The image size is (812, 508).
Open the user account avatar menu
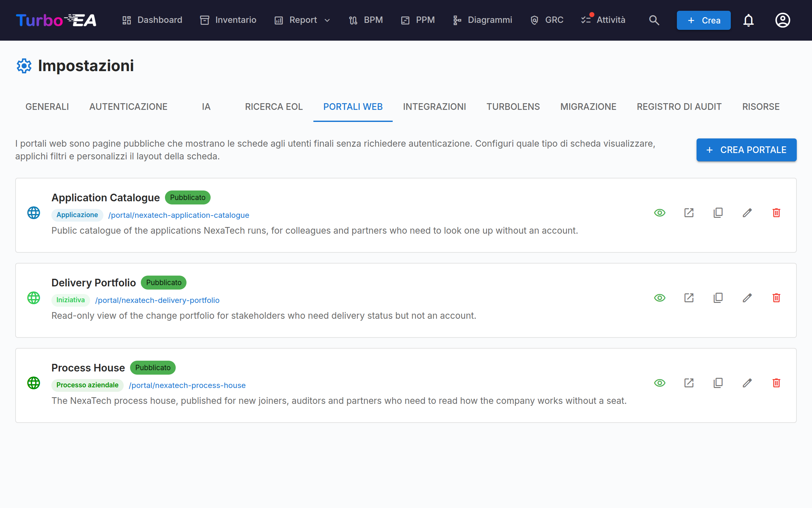[x=783, y=20]
